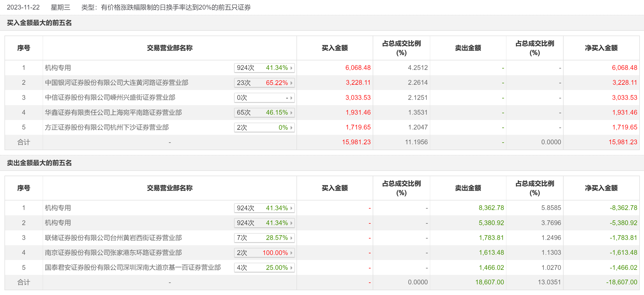Image resolution: width=644 pixels, height=295 pixels.
Task: Click sell ratio 1.2496
Action: point(551,238)
